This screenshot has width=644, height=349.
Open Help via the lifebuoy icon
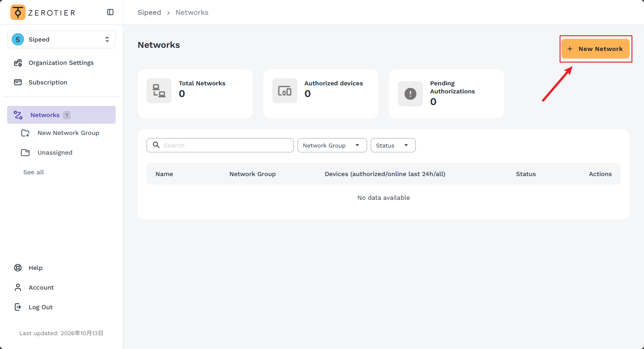tap(18, 268)
